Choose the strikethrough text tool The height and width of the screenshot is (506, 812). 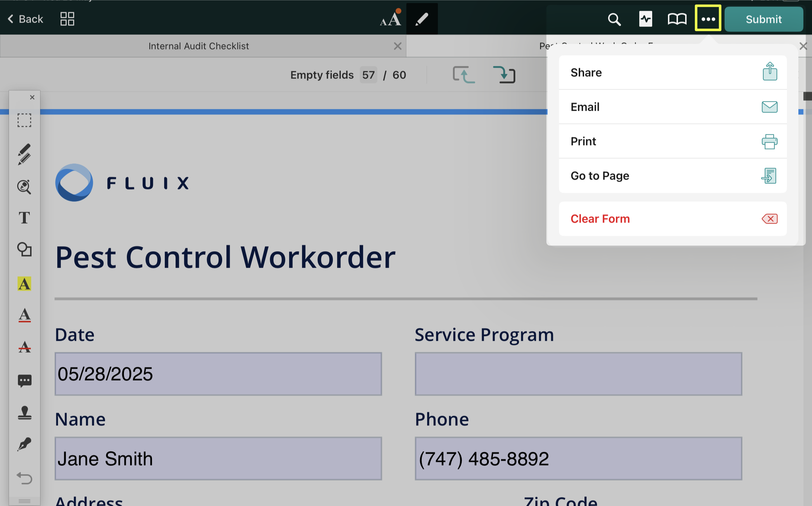pos(24,347)
